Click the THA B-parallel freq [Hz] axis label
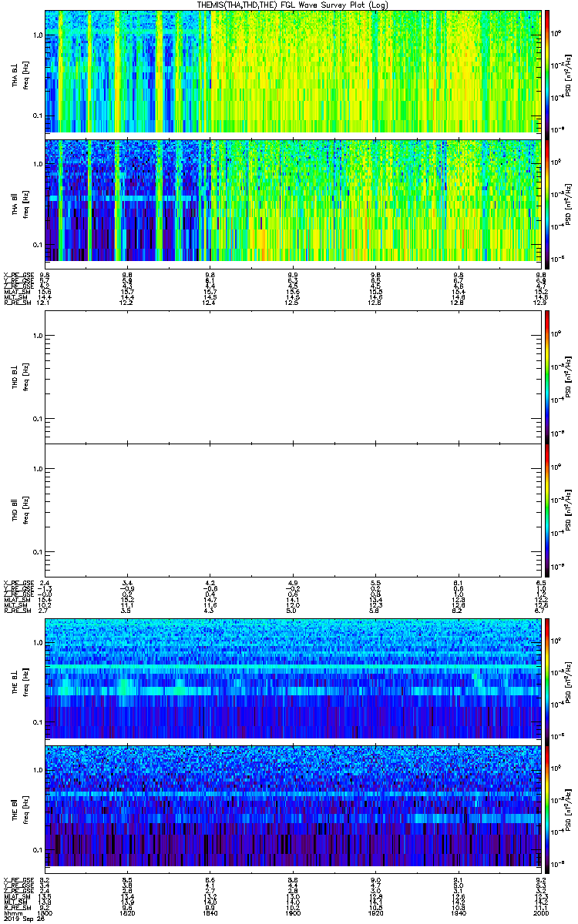The image size is (578, 924). [x=25, y=203]
